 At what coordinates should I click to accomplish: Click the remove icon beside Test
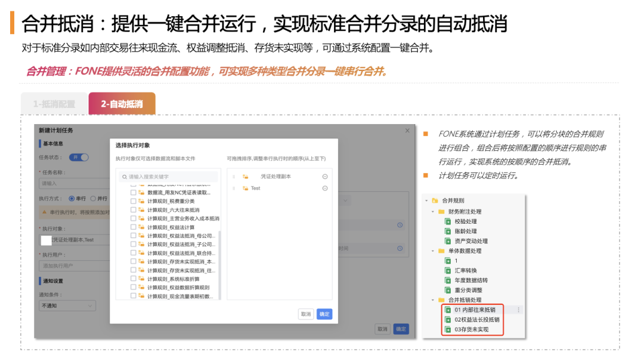tap(324, 188)
